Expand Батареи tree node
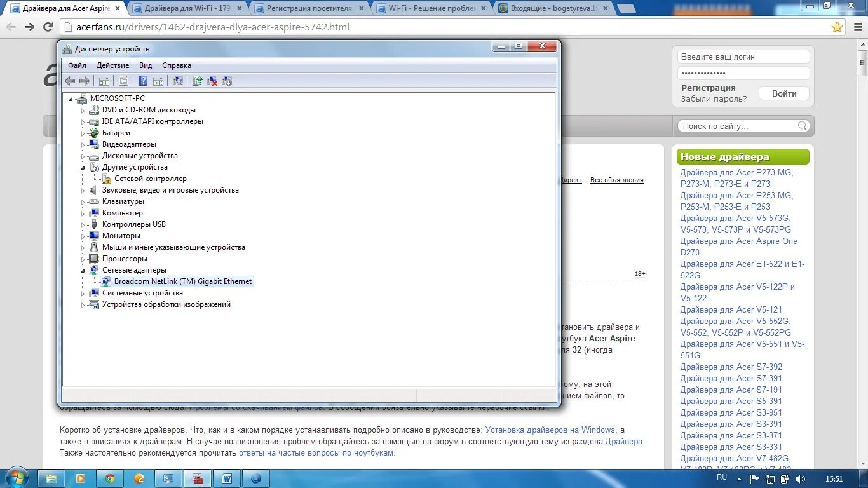 coord(83,133)
